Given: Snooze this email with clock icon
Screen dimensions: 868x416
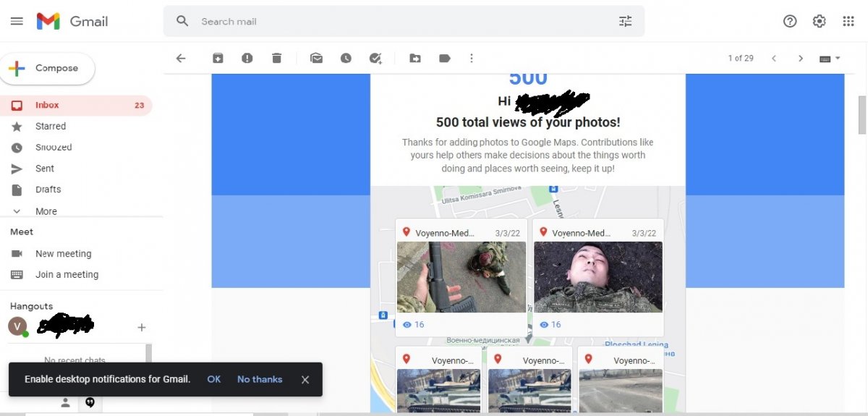Looking at the screenshot, I should (x=346, y=59).
